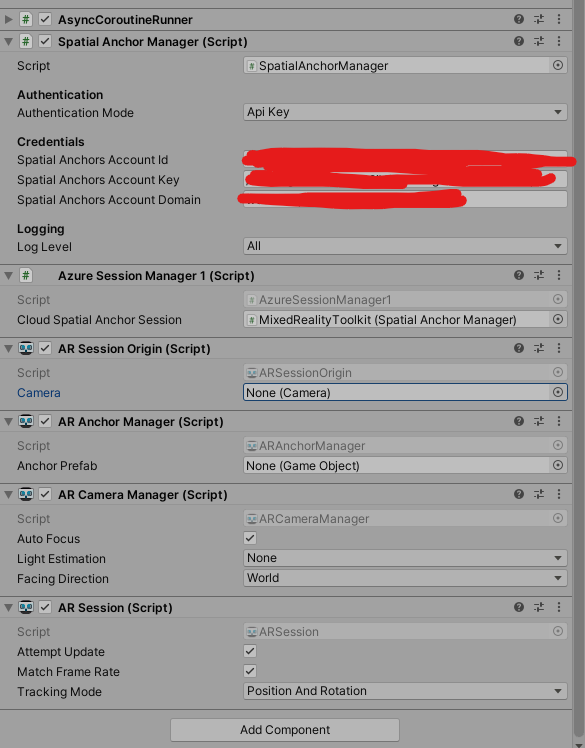The image size is (585, 748).
Task: Open presets for AR Anchor Manager
Action: point(539,421)
